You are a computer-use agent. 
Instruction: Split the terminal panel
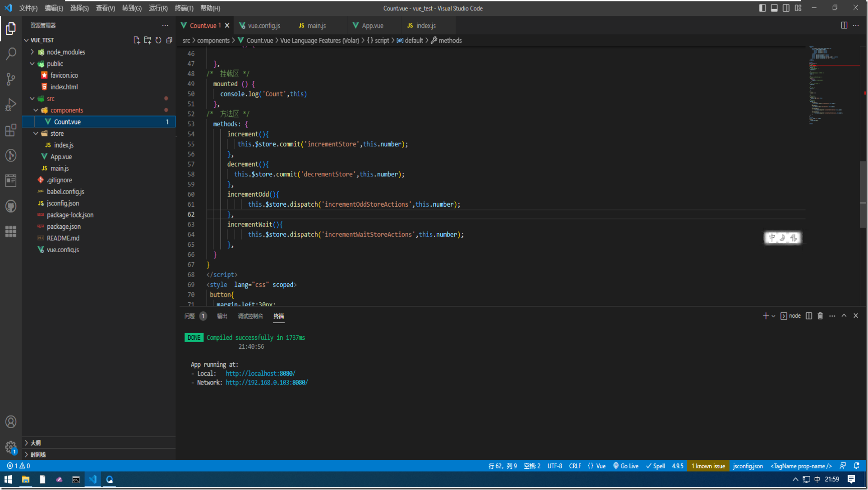tap(809, 316)
